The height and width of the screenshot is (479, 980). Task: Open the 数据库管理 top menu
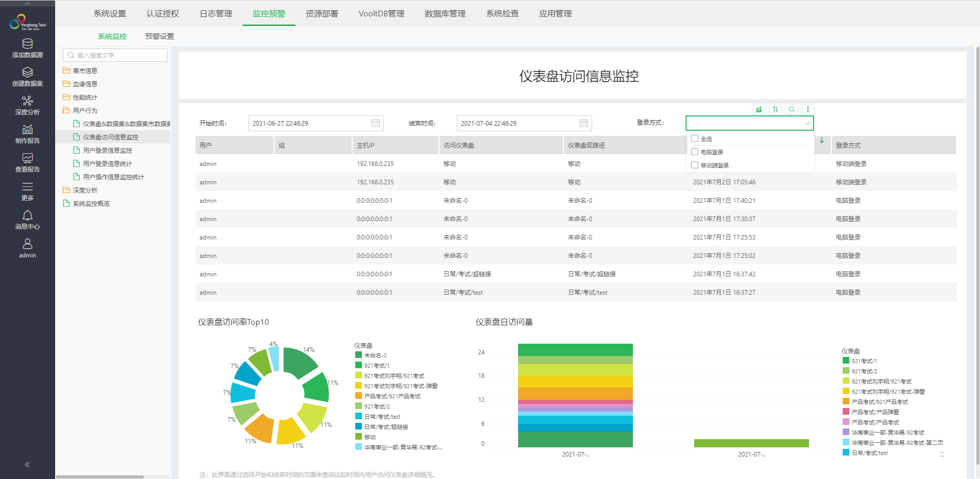click(445, 13)
